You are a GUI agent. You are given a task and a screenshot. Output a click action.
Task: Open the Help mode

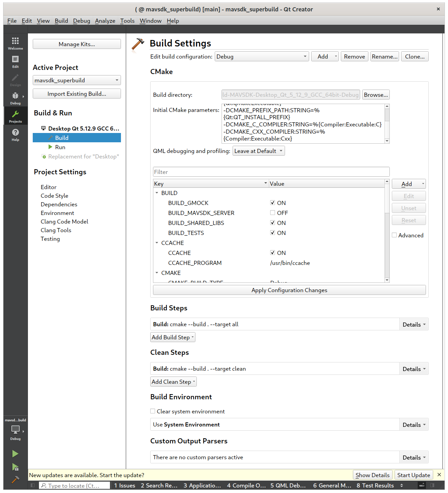tap(15, 134)
